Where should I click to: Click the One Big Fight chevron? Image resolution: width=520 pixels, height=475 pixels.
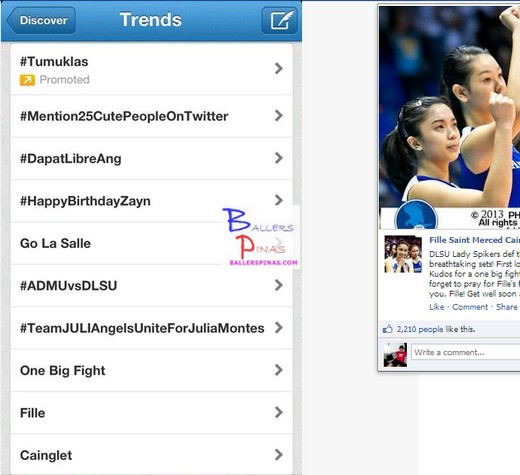click(279, 370)
